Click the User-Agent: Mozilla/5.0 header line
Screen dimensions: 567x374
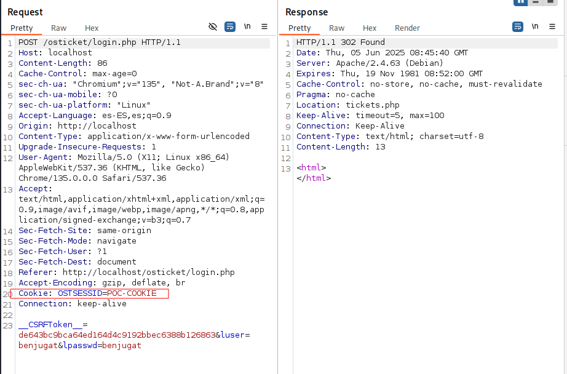tap(124, 158)
